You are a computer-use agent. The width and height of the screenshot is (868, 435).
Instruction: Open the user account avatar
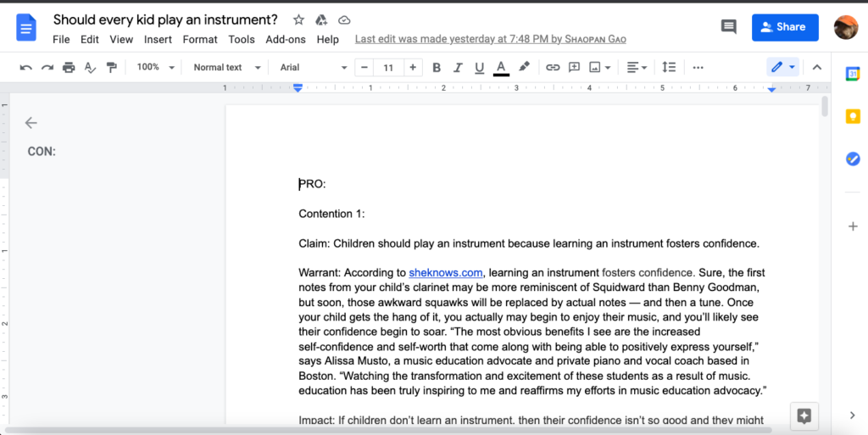click(846, 27)
